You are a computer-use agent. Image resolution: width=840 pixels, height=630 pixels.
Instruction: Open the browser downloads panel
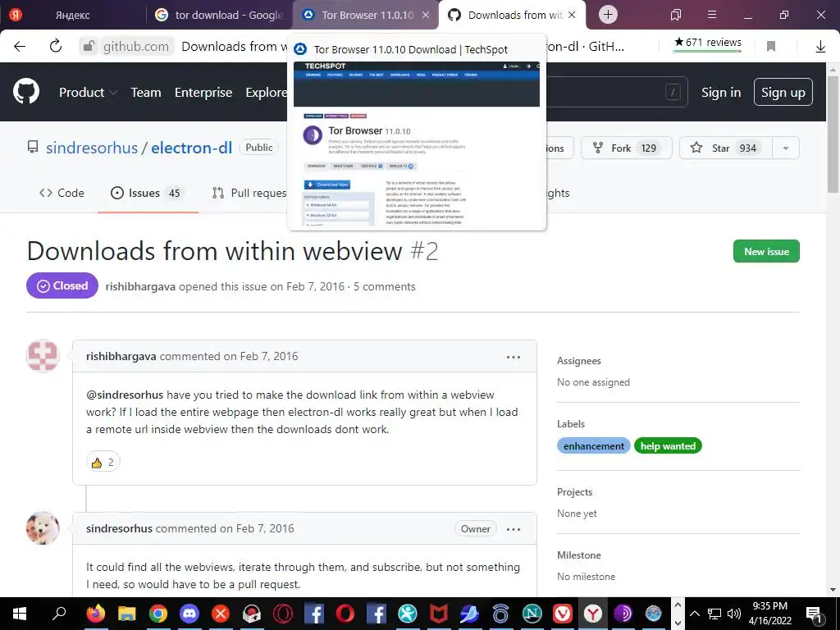(x=820, y=47)
